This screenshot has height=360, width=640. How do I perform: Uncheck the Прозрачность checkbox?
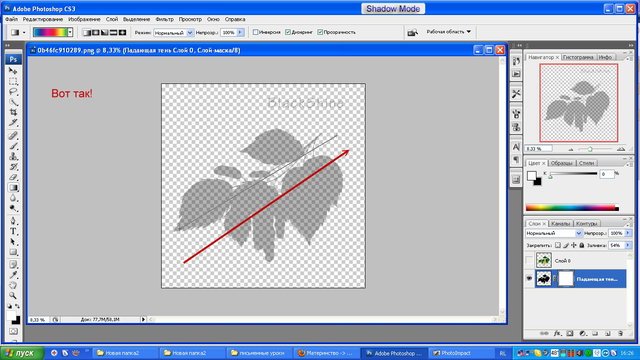pos(320,32)
